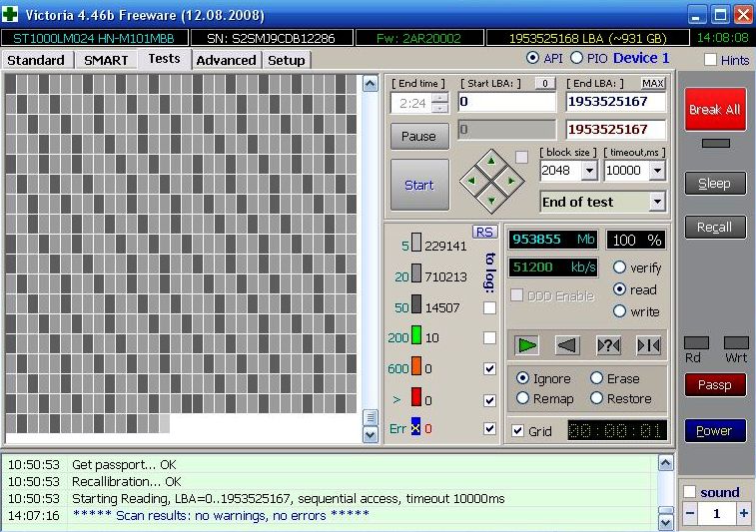
Task: Select the Erase bad block action
Action: [x=596, y=378]
